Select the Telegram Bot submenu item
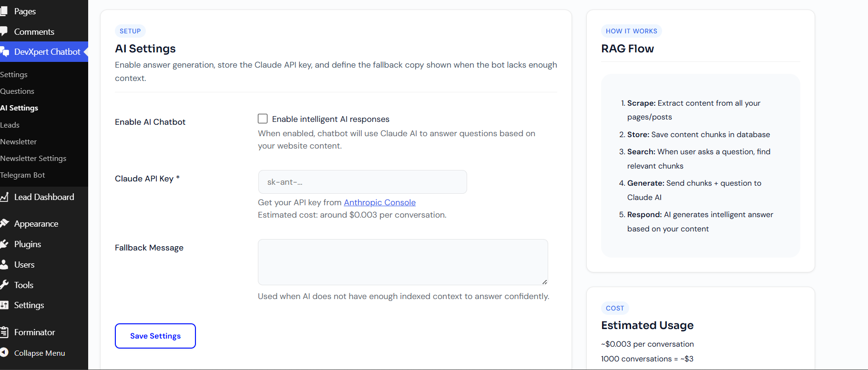This screenshot has height=370, width=868. tap(22, 175)
